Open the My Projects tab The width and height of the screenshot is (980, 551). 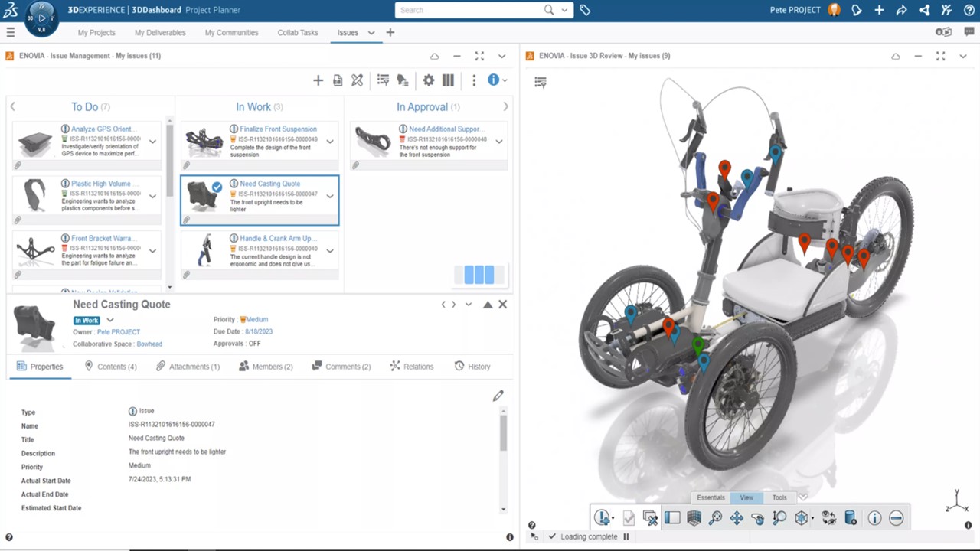(x=96, y=33)
